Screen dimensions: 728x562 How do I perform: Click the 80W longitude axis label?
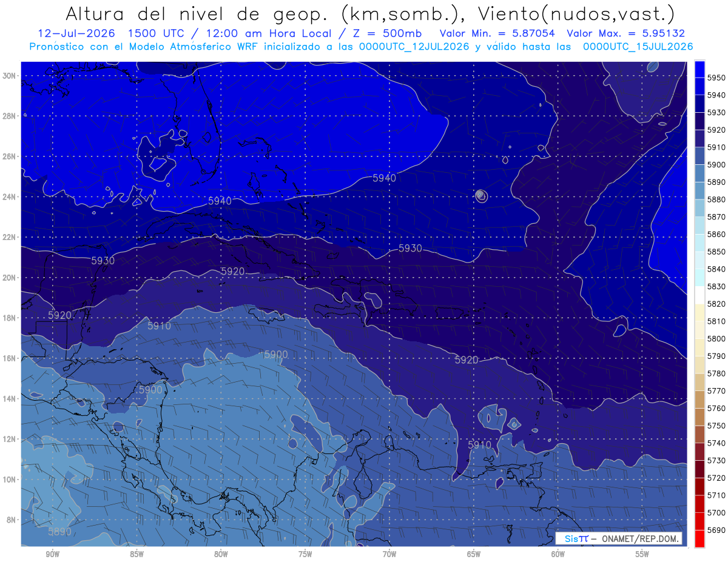pos(221,554)
